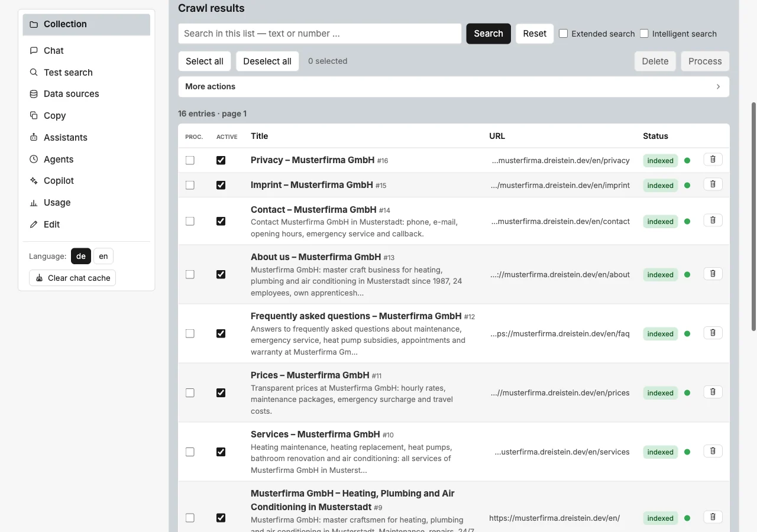Click the Agents clock icon
The height and width of the screenshot is (532, 757).
pos(34,160)
